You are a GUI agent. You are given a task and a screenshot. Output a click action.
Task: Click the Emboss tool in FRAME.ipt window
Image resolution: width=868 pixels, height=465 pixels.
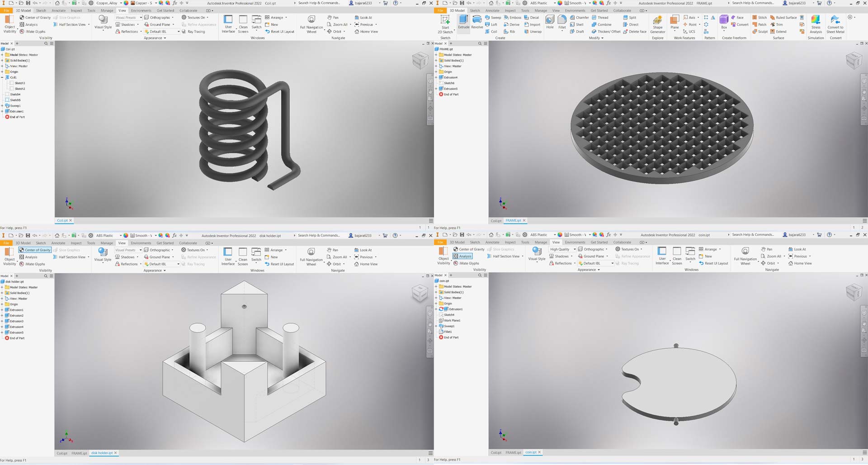[513, 18]
